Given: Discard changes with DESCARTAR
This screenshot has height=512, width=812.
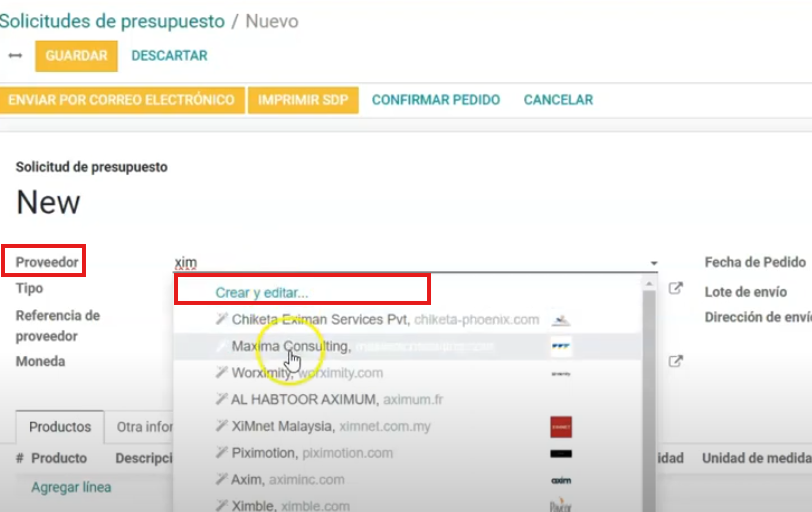Looking at the screenshot, I should point(169,55).
